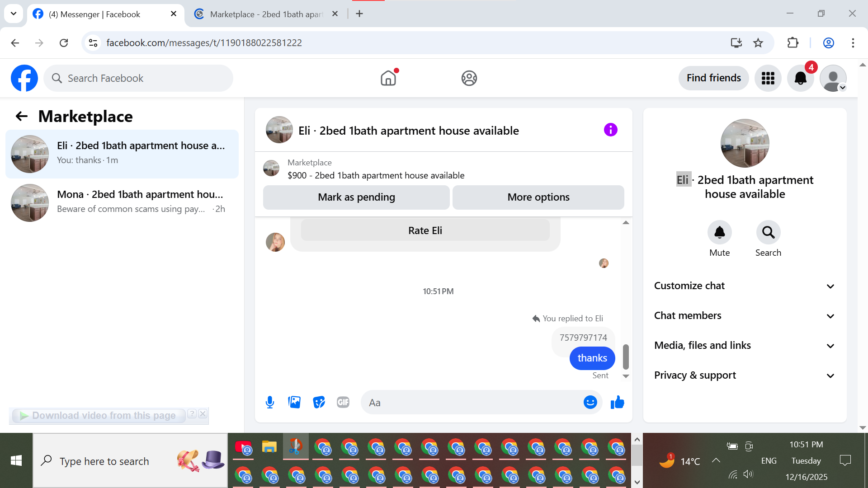Open the notifications bell in header

[x=801, y=78]
